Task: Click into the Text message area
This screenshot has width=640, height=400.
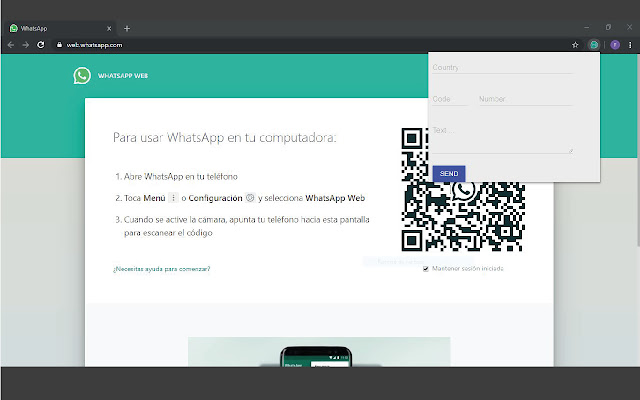Action: tap(502, 139)
